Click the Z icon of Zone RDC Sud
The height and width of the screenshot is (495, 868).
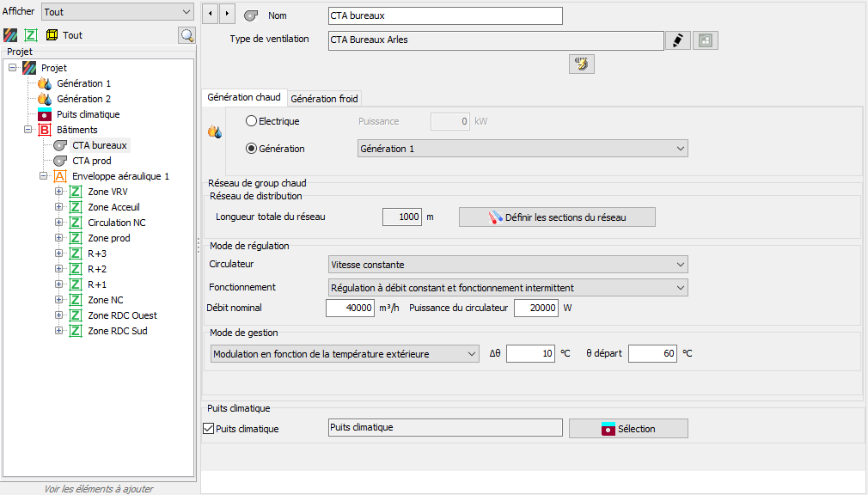pos(76,331)
